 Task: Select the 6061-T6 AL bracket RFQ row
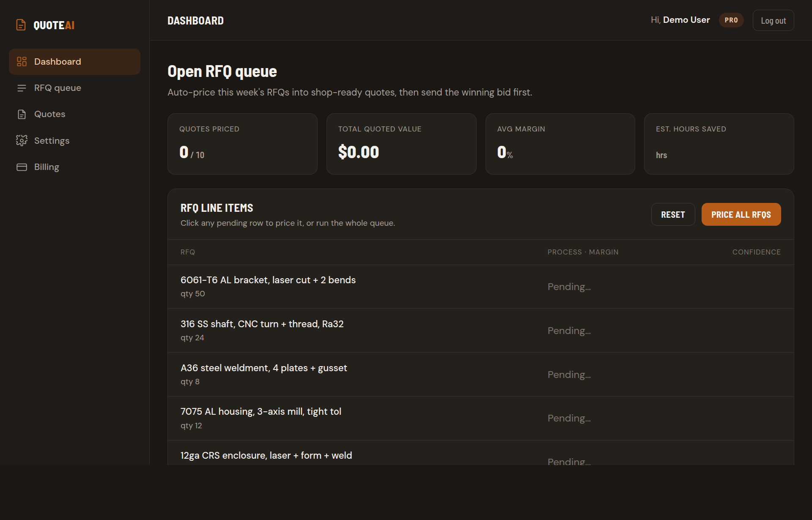pyautogui.click(x=480, y=287)
